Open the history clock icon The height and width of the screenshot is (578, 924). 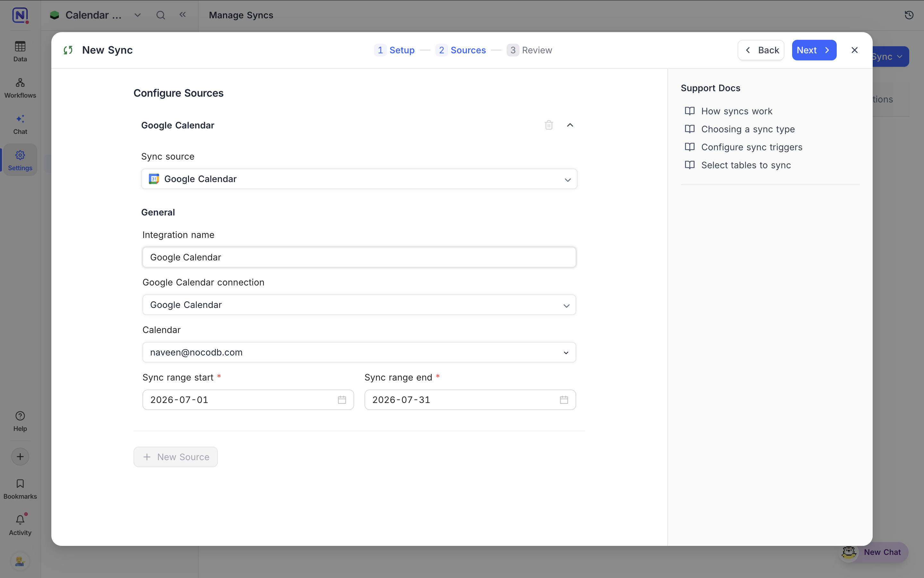(x=909, y=15)
